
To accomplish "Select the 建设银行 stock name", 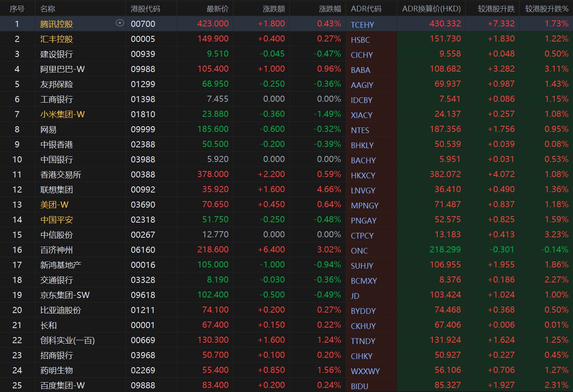I will tap(57, 54).
